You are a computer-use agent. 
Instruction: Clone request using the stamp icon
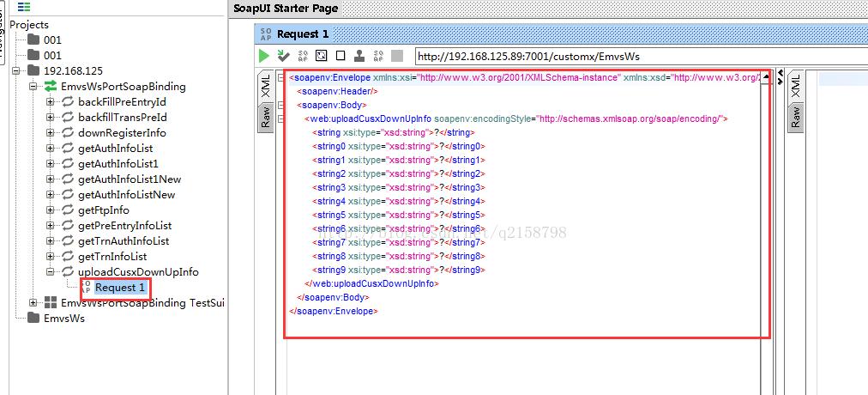[x=359, y=56]
